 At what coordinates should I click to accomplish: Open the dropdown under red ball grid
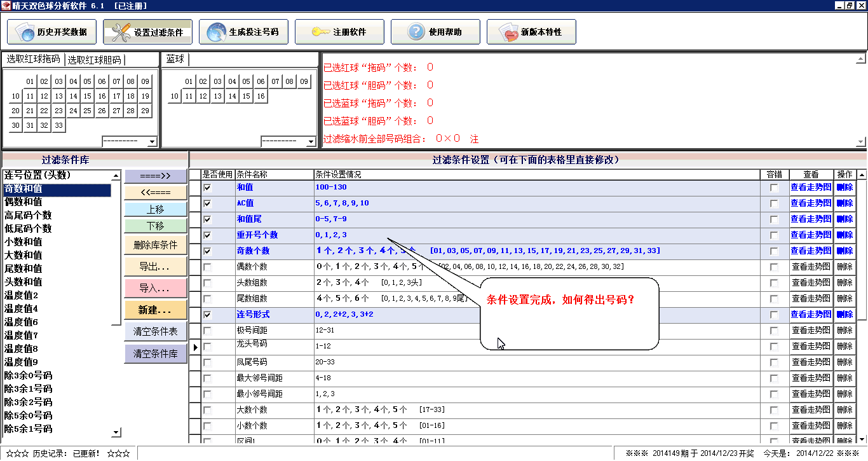(152, 141)
